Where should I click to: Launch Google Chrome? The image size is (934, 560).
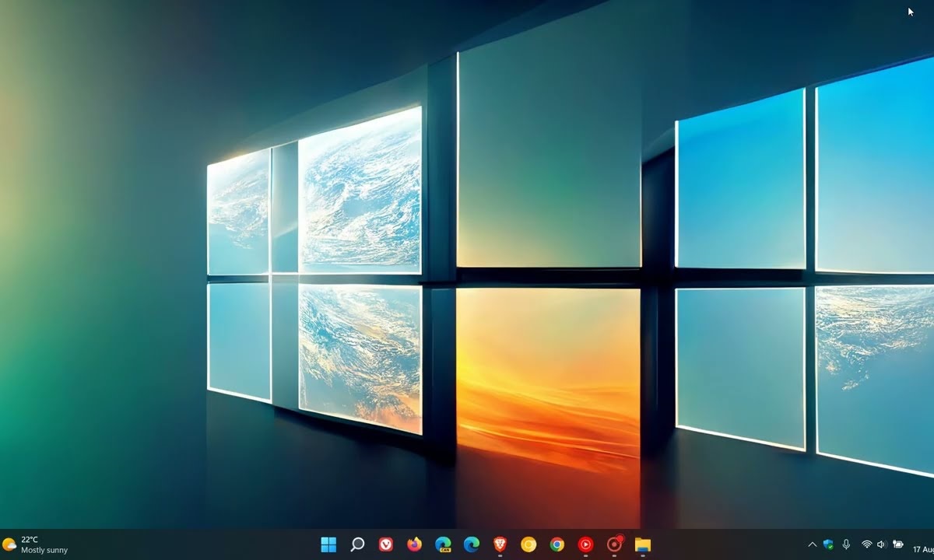point(556,545)
